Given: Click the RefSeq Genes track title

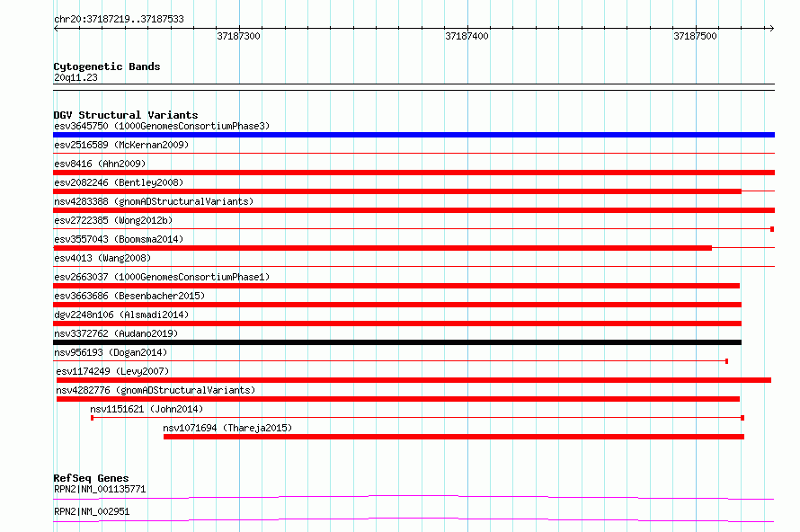Looking at the screenshot, I should pyautogui.click(x=92, y=478).
